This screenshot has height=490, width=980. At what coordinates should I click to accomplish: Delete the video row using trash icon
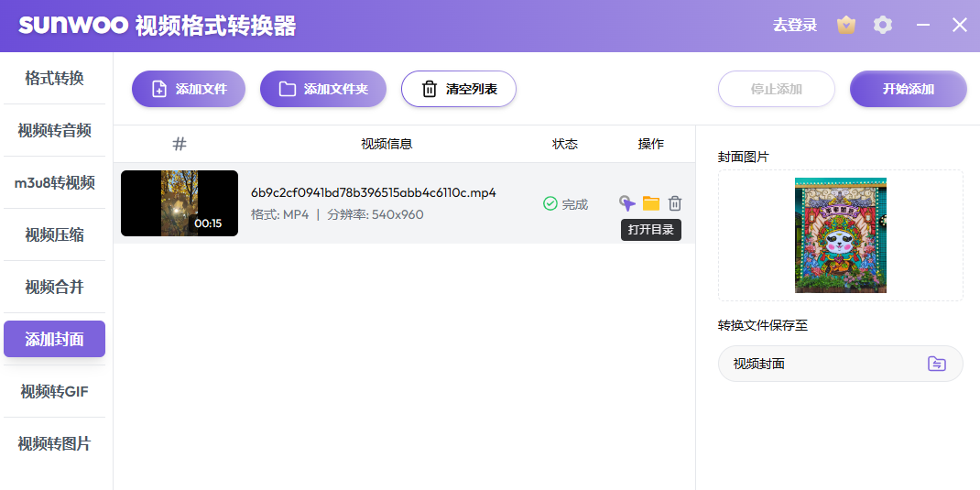(675, 203)
